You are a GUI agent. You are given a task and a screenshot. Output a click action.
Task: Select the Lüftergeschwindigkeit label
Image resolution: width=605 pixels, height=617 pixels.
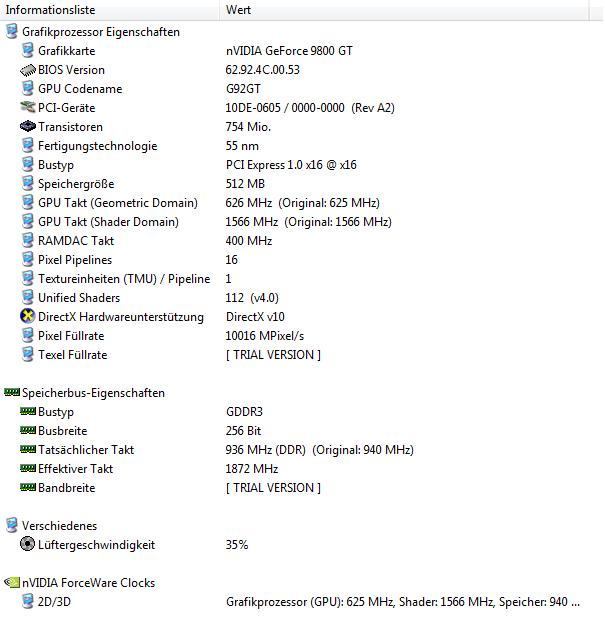96,545
